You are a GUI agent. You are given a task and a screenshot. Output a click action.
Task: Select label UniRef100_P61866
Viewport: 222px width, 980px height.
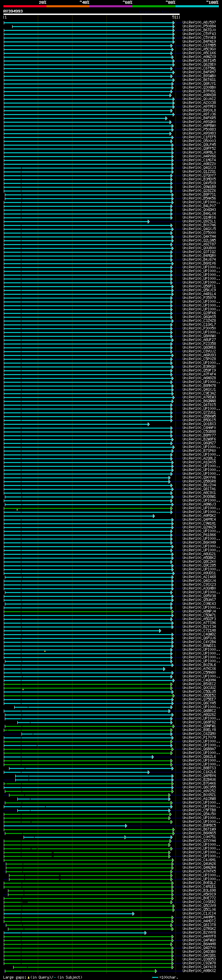(x=199, y=535)
